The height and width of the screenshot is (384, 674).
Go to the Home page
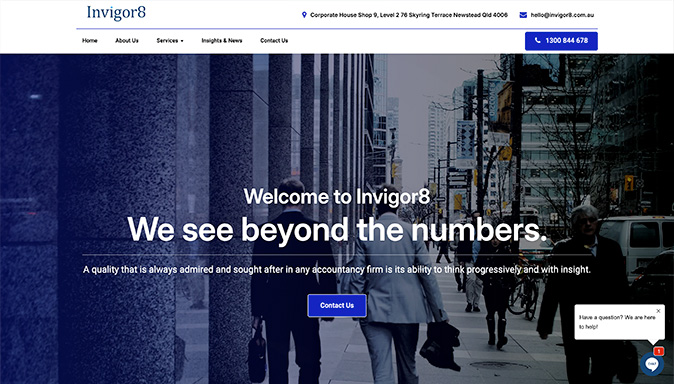90,41
